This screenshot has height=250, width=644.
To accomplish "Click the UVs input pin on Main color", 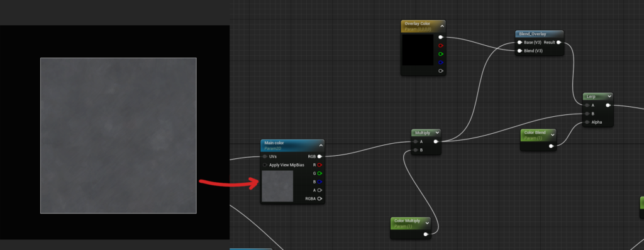I will point(265,156).
